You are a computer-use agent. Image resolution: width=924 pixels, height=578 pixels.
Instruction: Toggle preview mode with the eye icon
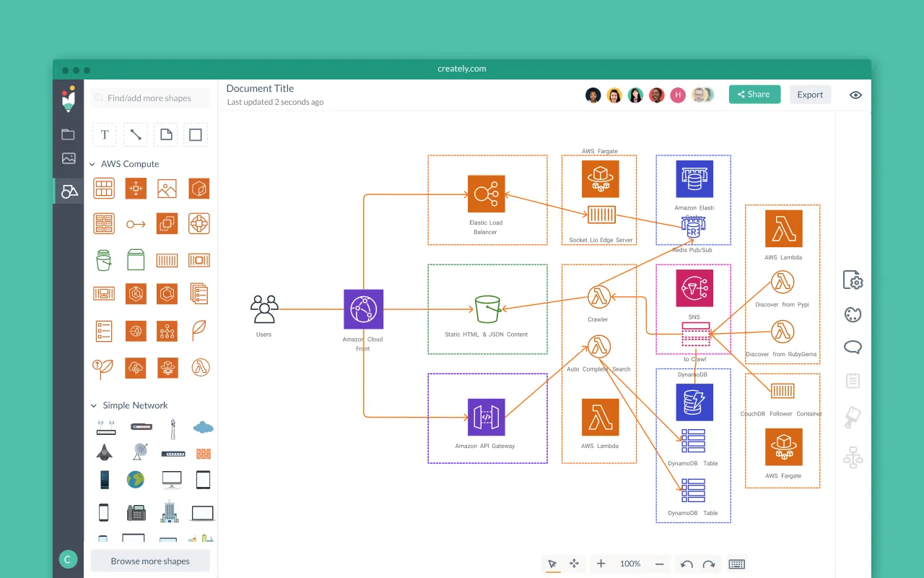tap(855, 95)
